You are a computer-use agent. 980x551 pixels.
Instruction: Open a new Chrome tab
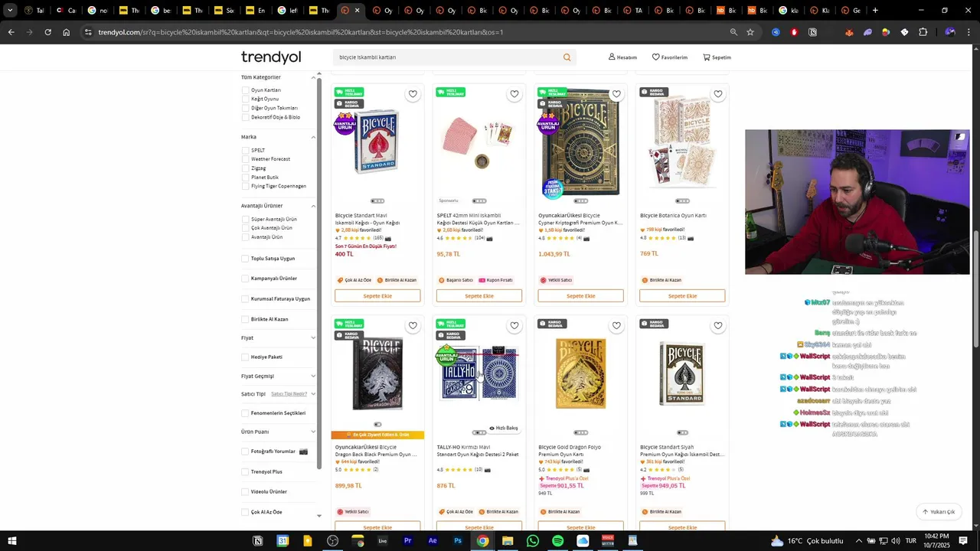(x=875, y=11)
